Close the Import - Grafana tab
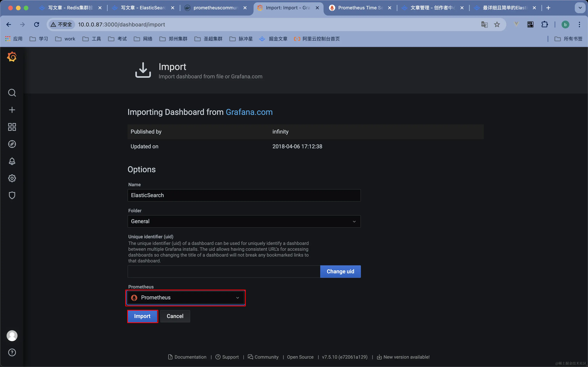Image resolution: width=588 pixels, height=367 pixels. tap(317, 8)
